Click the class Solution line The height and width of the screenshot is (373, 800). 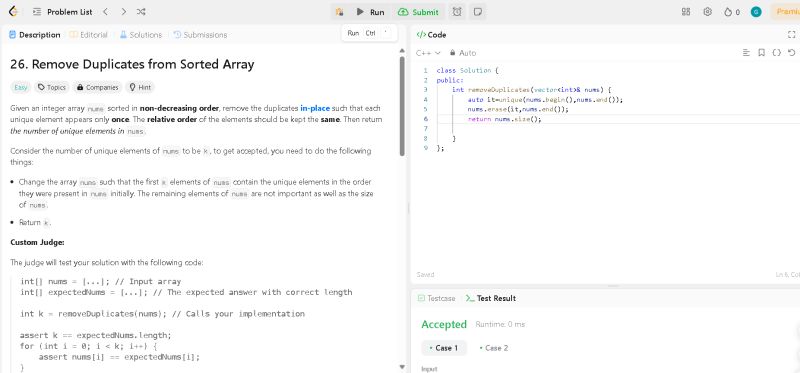[x=467, y=70]
